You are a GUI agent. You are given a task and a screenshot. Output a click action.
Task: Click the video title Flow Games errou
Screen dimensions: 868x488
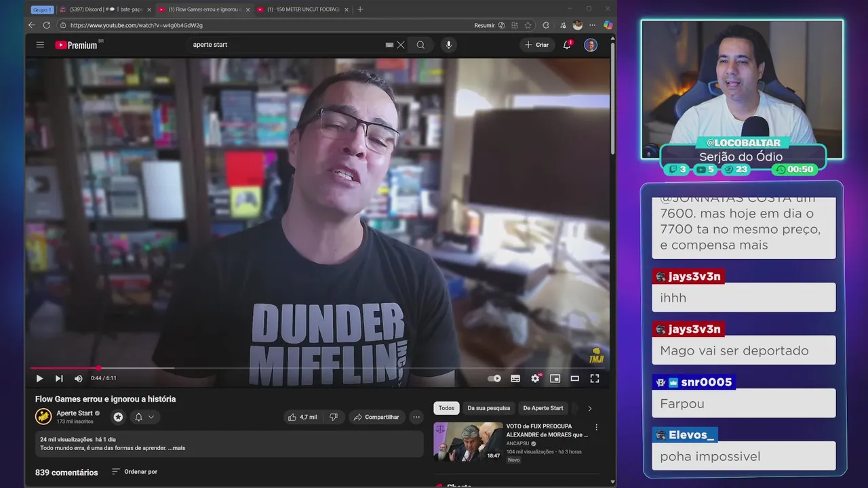[105, 399]
